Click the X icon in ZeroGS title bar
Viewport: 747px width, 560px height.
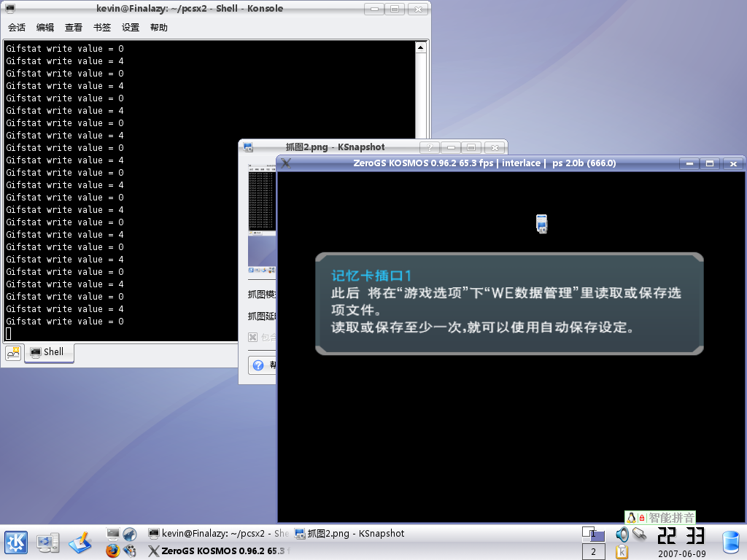(x=286, y=163)
